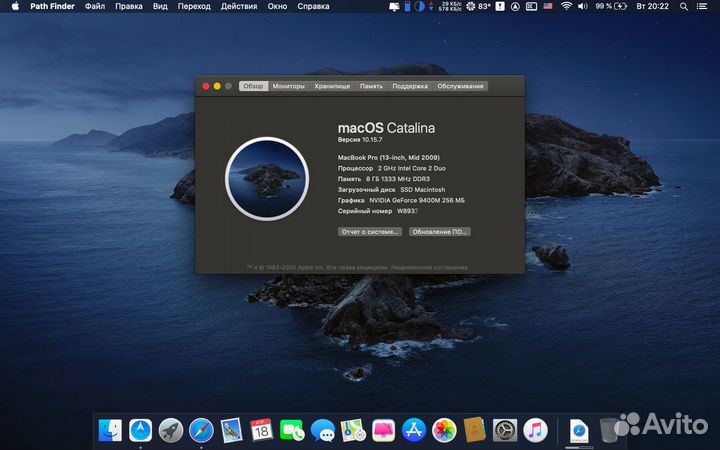Click fan temperature 83° menu bar item

(478, 6)
